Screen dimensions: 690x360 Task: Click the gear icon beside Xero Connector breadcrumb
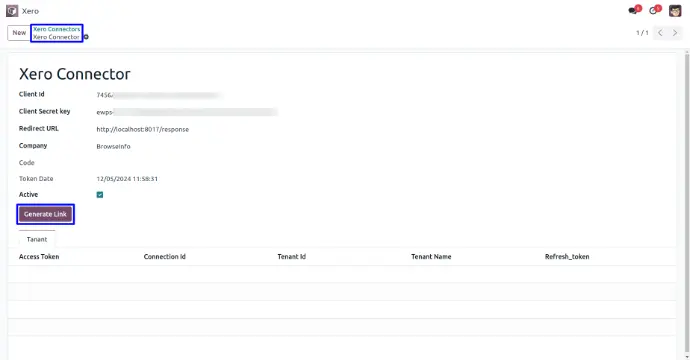tap(86, 37)
